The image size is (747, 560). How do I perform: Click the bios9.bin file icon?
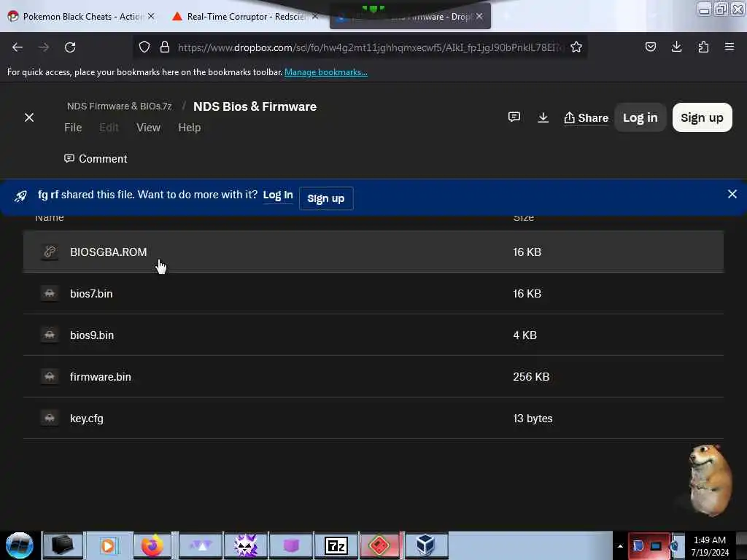point(50,335)
